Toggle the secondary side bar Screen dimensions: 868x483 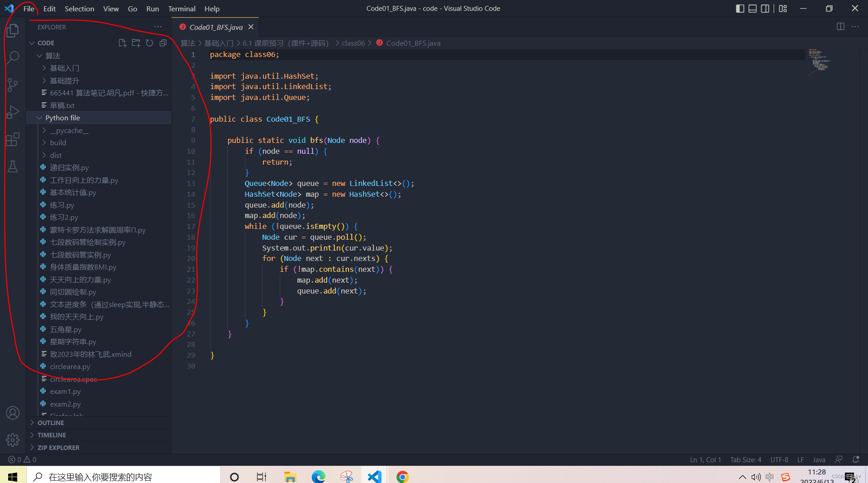click(765, 9)
